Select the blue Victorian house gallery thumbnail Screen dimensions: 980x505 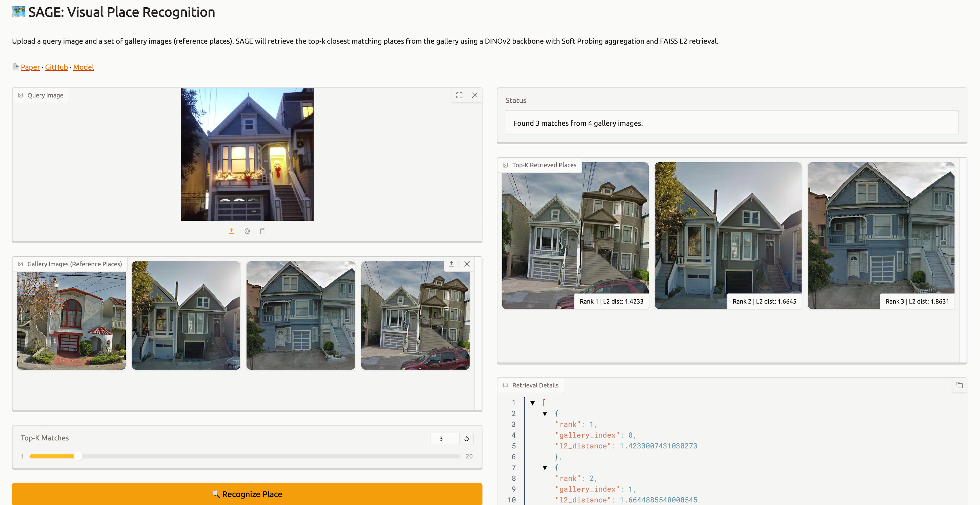coord(301,315)
